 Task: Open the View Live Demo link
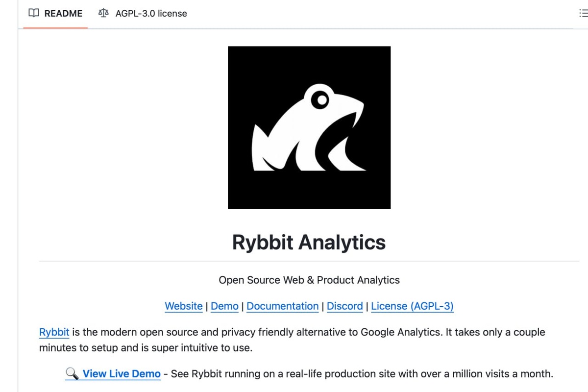(122, 374)
